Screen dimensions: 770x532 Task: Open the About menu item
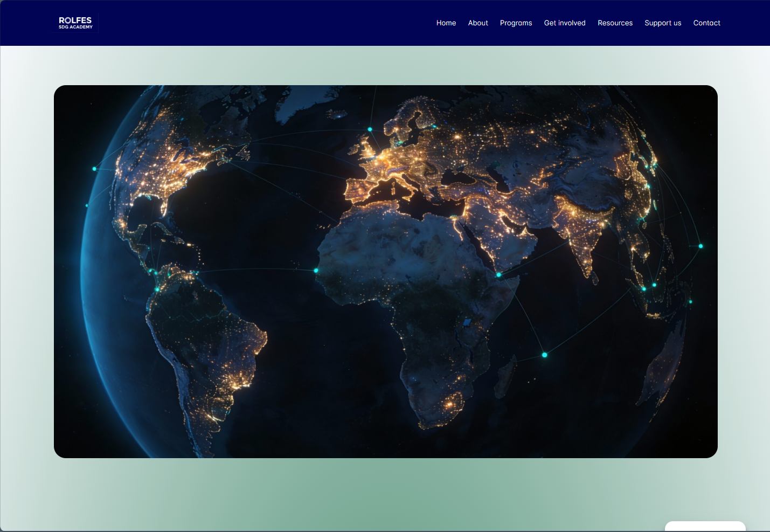tap(477, 23)
